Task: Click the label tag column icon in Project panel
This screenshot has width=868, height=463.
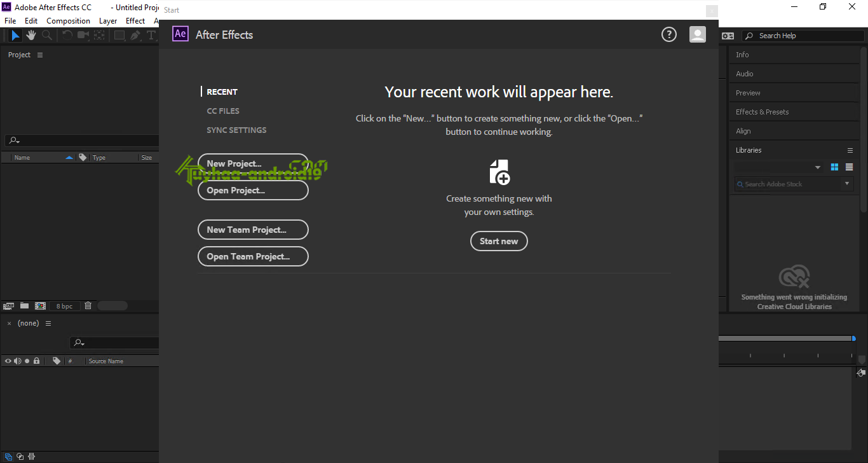Action: coord(83,157)
